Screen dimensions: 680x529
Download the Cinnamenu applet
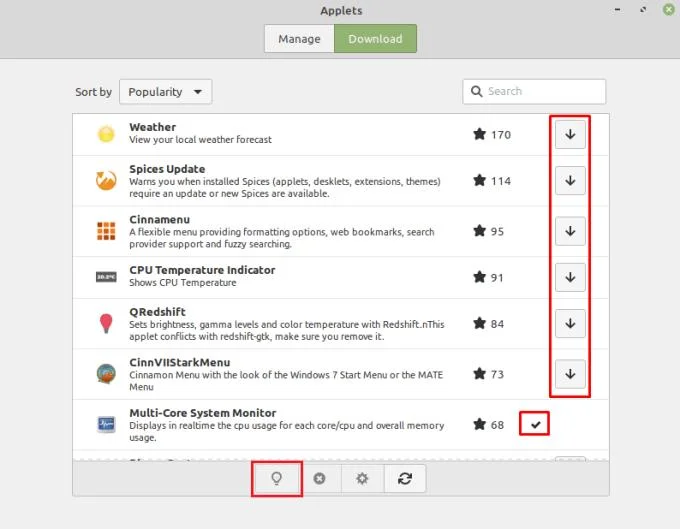tap(570, 231)
